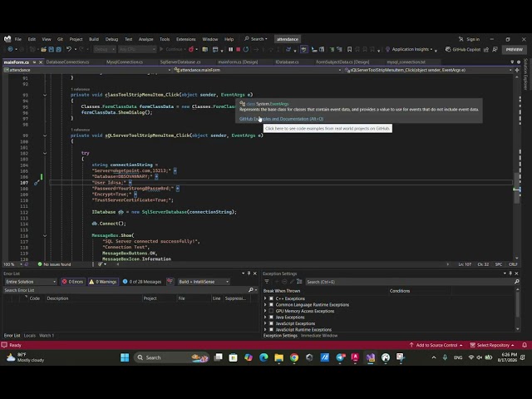Switch to SqlServerDatabase.cs tab
532x399 pixels.
180,62
